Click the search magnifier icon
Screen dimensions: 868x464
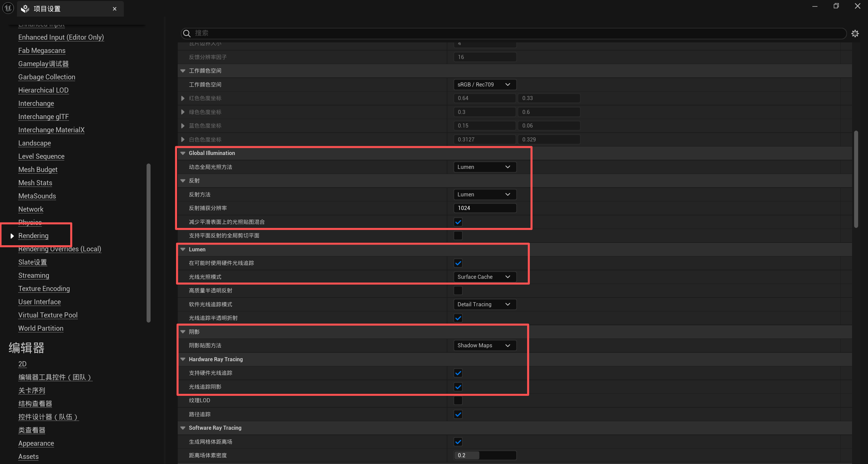point(187,33)
